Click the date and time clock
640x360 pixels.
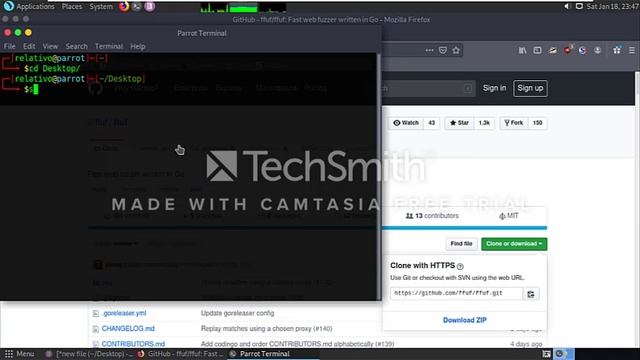(x=613, y=7)
